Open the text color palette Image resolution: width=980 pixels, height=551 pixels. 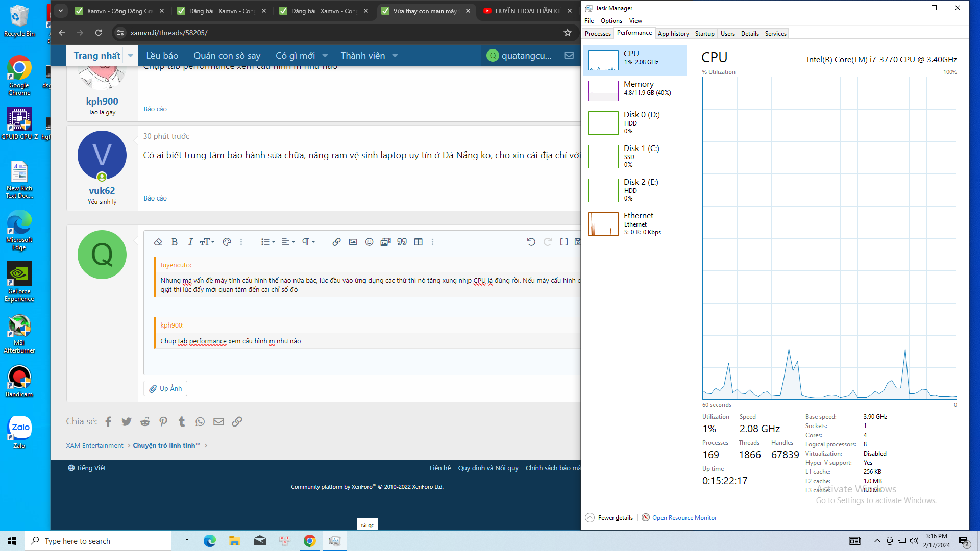(227, 242)
